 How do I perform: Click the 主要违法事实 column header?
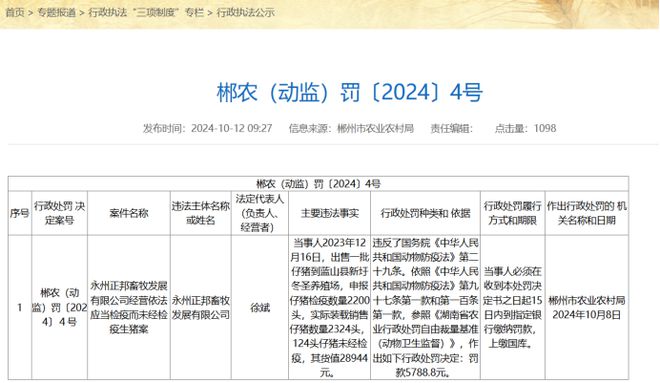(330, 213)
